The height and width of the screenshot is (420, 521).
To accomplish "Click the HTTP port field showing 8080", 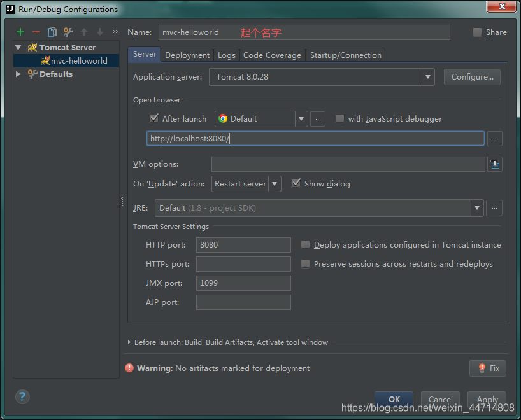I will point(243,245).
